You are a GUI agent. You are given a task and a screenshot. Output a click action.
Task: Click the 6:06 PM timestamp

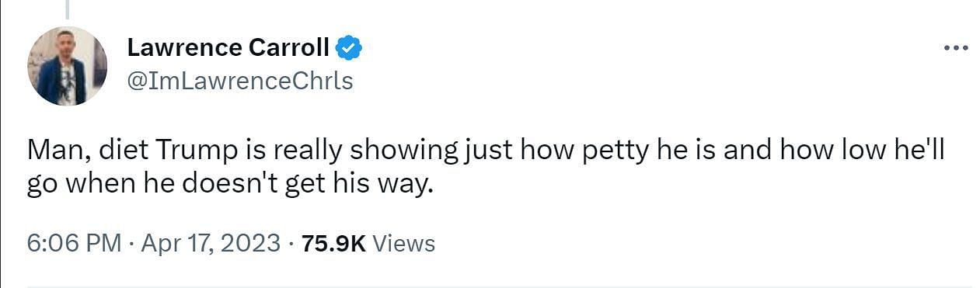point(75,243)
